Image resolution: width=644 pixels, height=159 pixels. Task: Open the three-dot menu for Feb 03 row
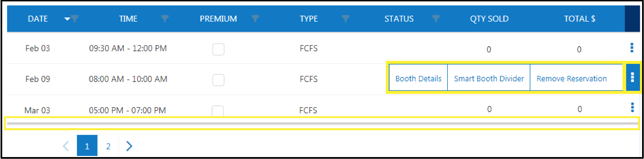click(632, 48)
